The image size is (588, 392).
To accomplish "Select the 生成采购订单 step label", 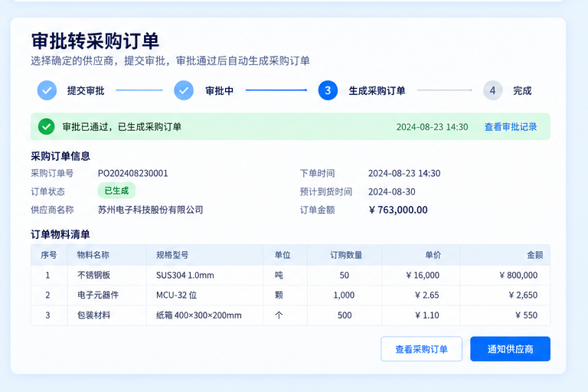I will [x=377, y=91].
